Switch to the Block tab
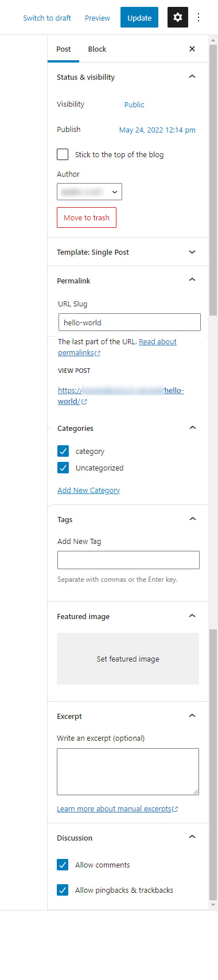Screen dimensions: 218x980 coord(97,49)
